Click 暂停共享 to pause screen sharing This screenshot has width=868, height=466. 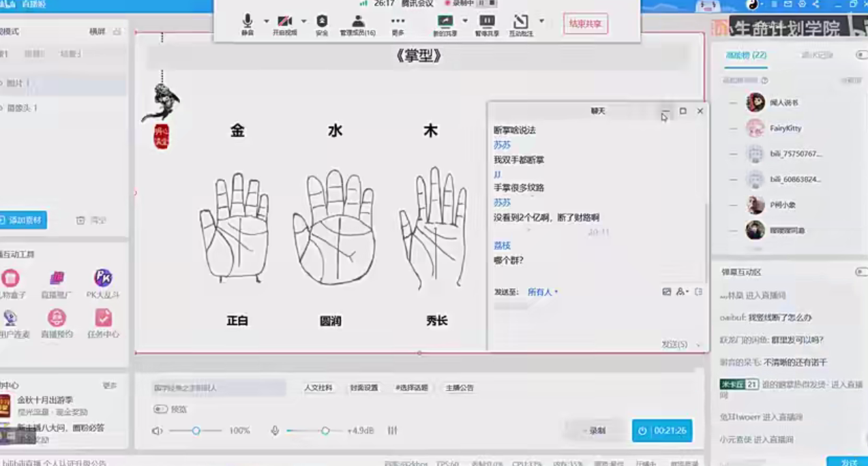[488, 22]
